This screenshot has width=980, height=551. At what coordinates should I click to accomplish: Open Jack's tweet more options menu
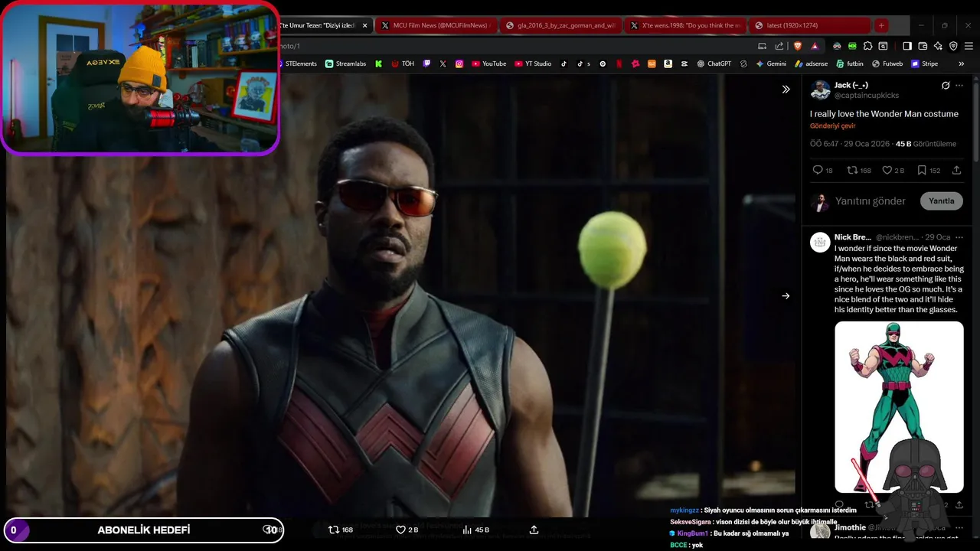pyautogui.click(x=959, y=86)
